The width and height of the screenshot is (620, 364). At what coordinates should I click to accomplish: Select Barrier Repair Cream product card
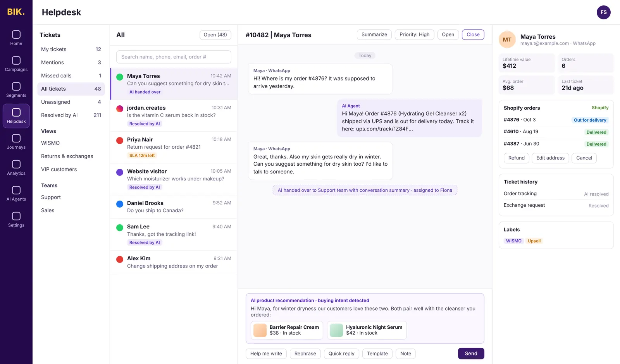pyautogui.click(x=287, y=330)
